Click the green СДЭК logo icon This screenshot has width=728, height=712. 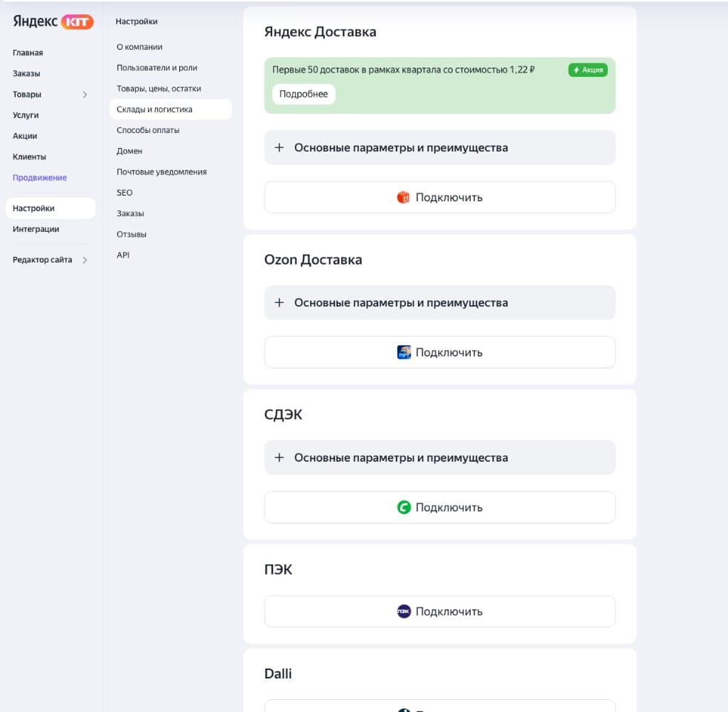[x=404, y=507]
